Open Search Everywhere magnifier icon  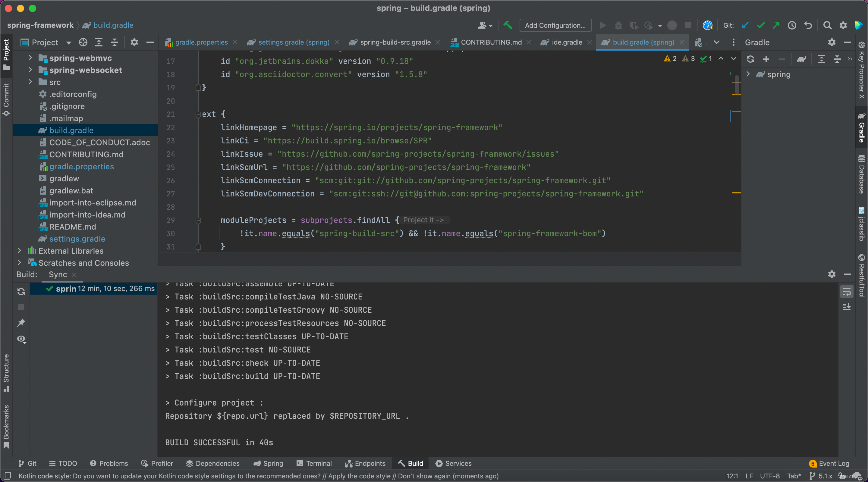pyautogui.click(x=827, y=25)
